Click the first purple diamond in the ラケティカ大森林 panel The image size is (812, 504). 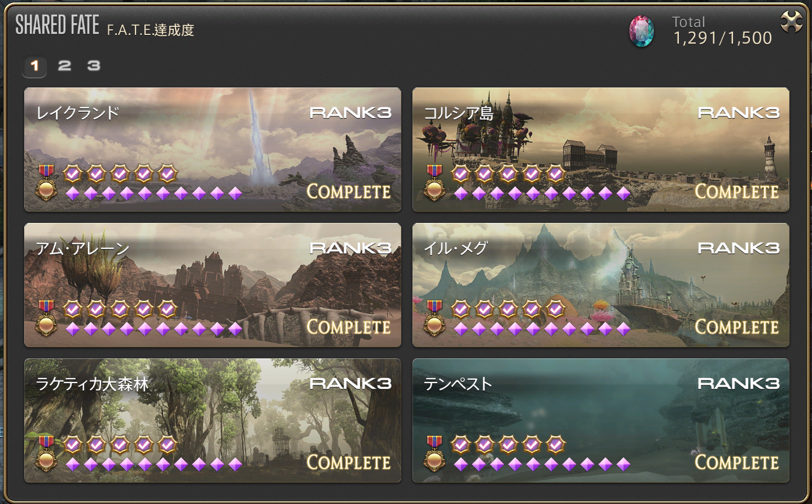tap(73, 464)
